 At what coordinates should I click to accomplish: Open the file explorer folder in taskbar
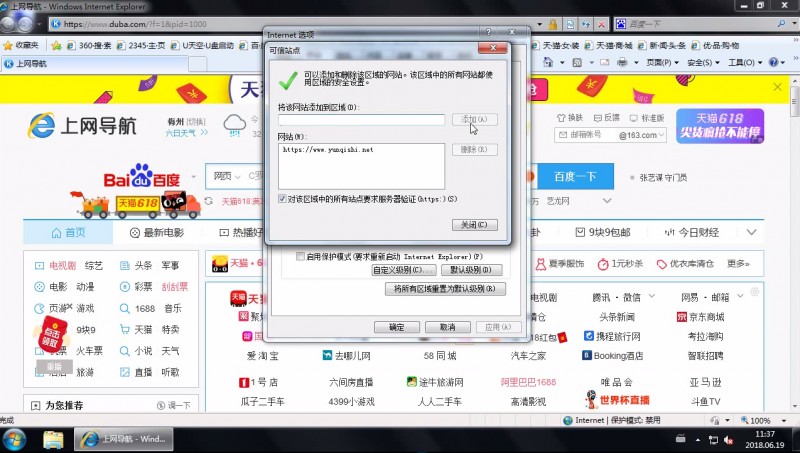[x=53, y=440]
